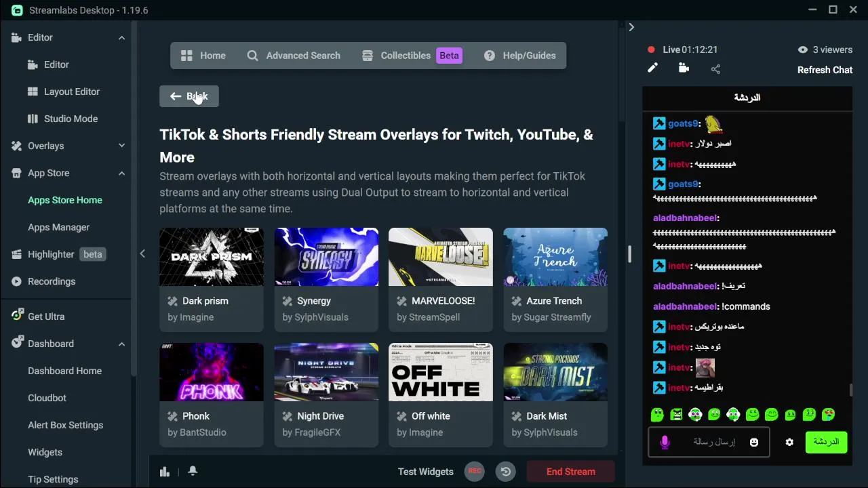Collapse the Dashboard section chevron

tap(121, 344)
